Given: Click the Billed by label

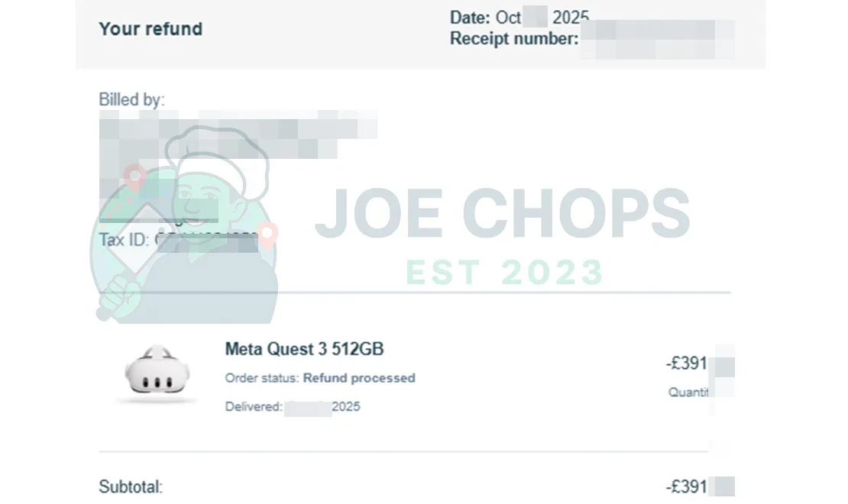Looking at the screenshot, I should click(x=131, y=99).
